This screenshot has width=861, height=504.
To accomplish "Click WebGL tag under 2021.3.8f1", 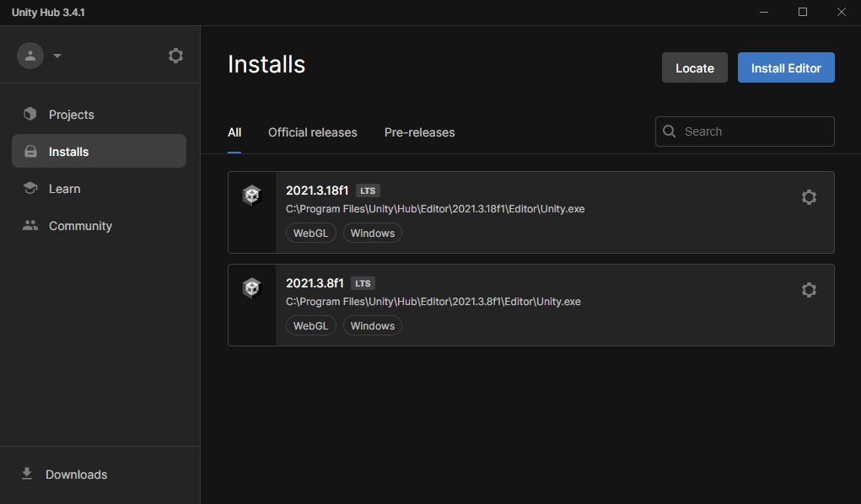I will [311, 325].
